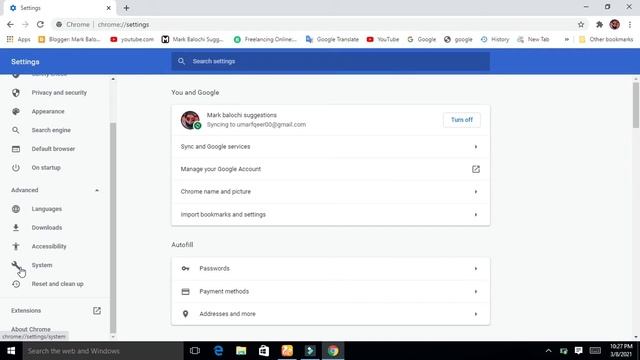The width and height of the screenshot is (640, 360).
Task: Select Search engine in sidebar
Action: coord(51,130)
